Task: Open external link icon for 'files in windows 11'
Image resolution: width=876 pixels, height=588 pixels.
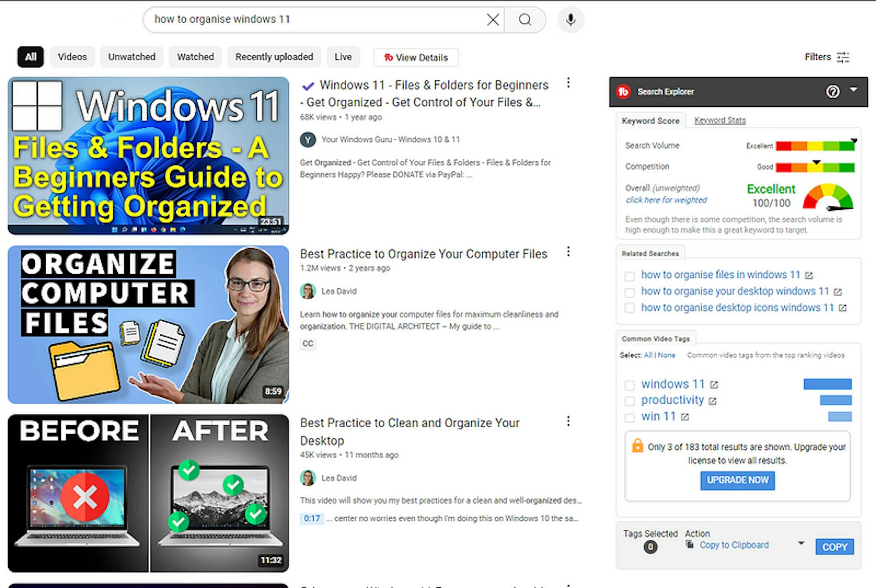Action: pos(809,276)
